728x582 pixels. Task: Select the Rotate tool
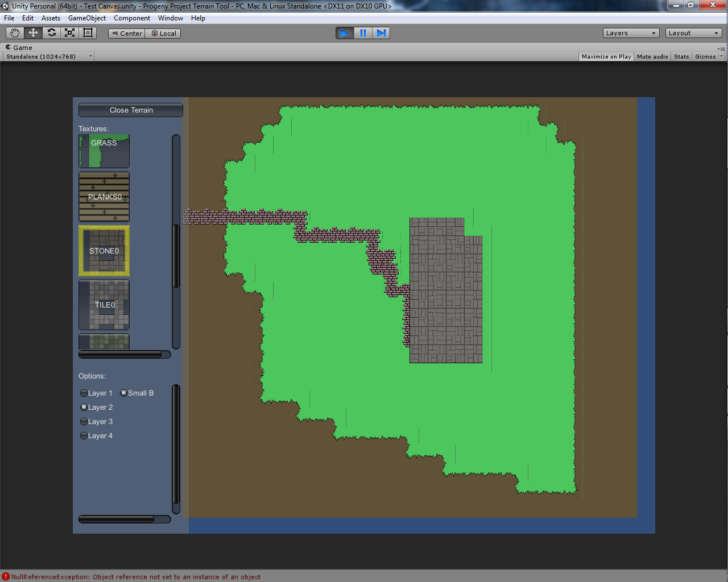[x=51, y=33]
